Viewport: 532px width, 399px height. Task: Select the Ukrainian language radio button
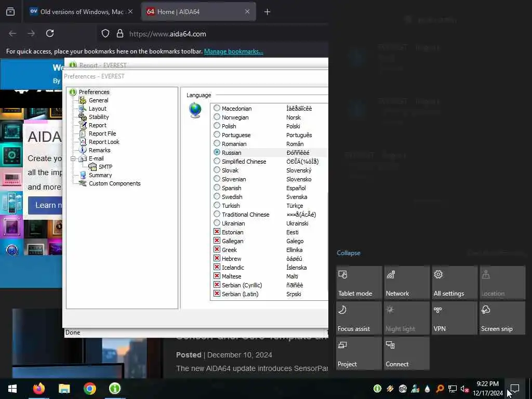tap(217, 223)
